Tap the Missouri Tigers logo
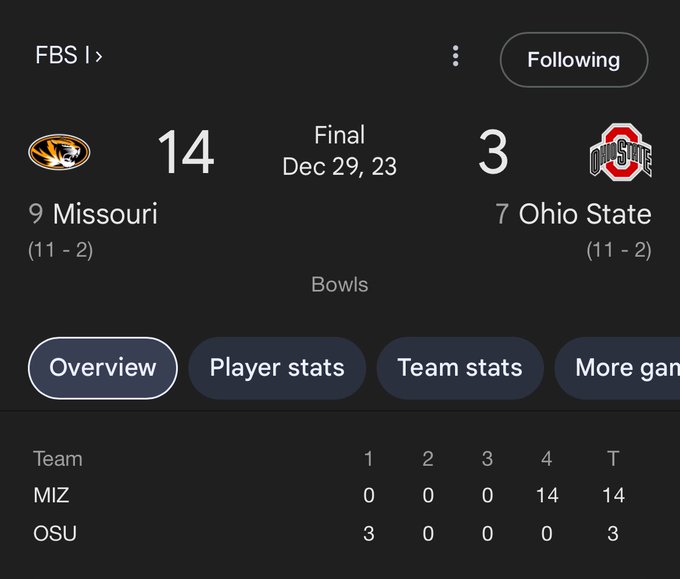Viewport: 680px width, 579px height. (x=59, y=152)
